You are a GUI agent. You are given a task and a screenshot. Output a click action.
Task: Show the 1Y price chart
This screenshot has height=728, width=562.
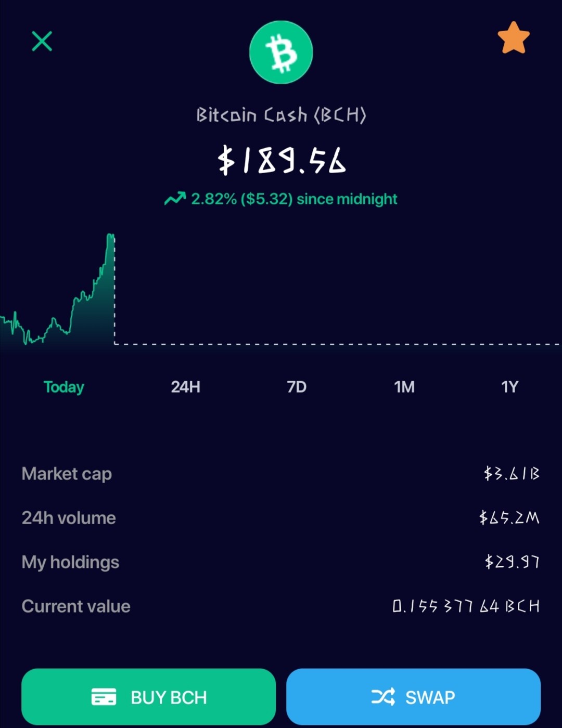coord(510,387)
